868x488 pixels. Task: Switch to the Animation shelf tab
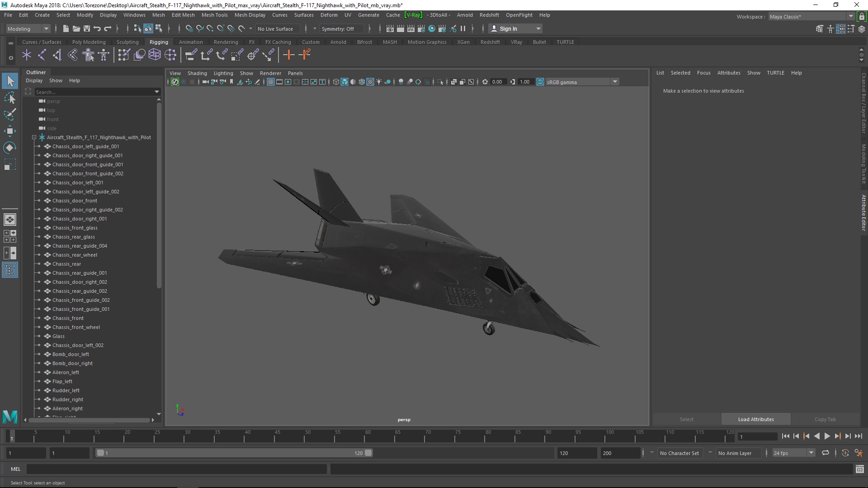click(191, 42)
